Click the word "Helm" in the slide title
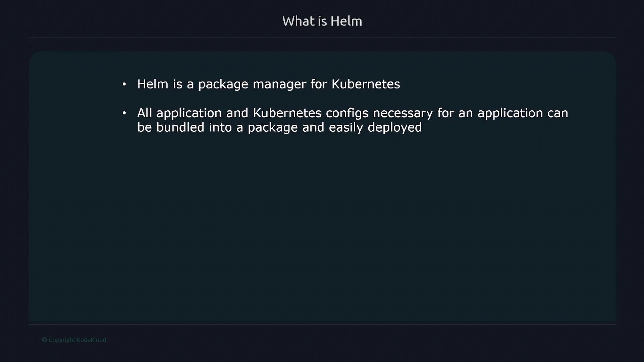The width and height of the screenshot is (644, 362). 346,21
